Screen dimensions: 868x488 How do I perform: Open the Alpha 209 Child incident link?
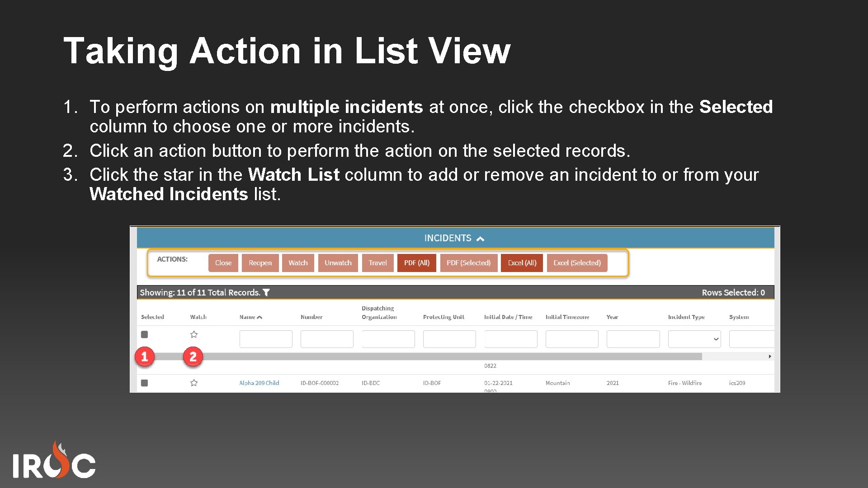click(x=259, y=383)
